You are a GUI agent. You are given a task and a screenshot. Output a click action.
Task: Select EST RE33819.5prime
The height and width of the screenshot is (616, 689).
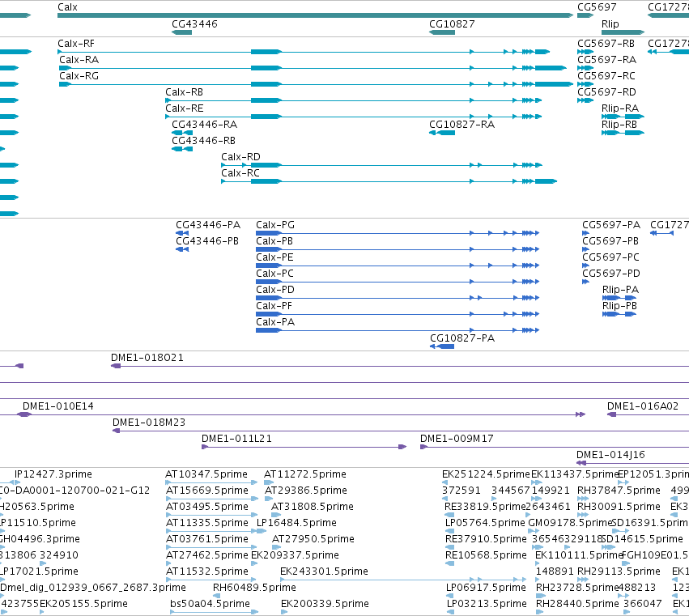tap(485, 507)
